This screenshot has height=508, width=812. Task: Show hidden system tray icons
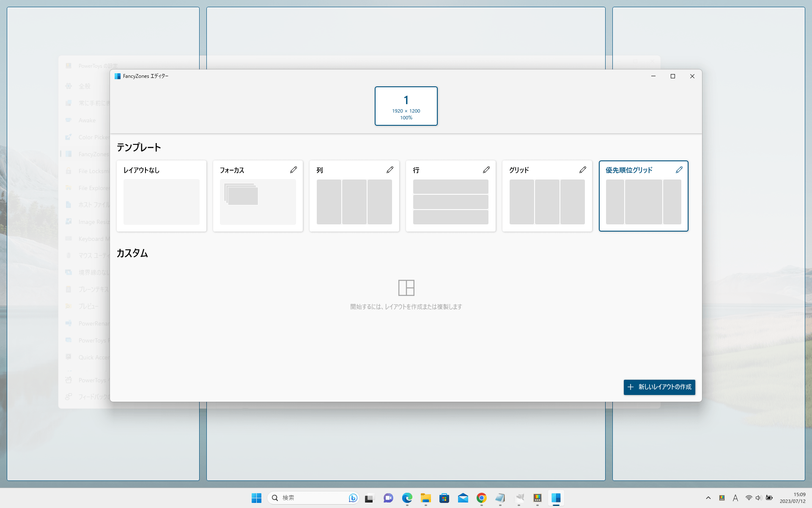click(x=708, y=498)
